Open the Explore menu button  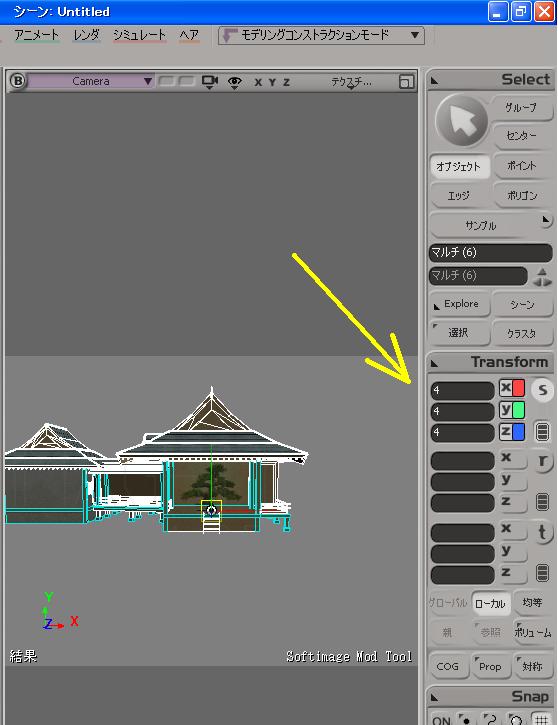tap(460, 304)
